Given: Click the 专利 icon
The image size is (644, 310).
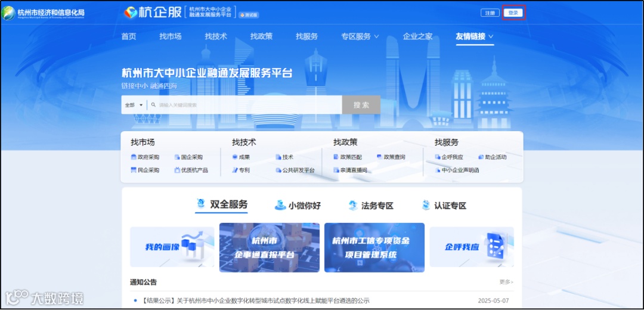Looking at the screenshot, I should tap(235, 170).
